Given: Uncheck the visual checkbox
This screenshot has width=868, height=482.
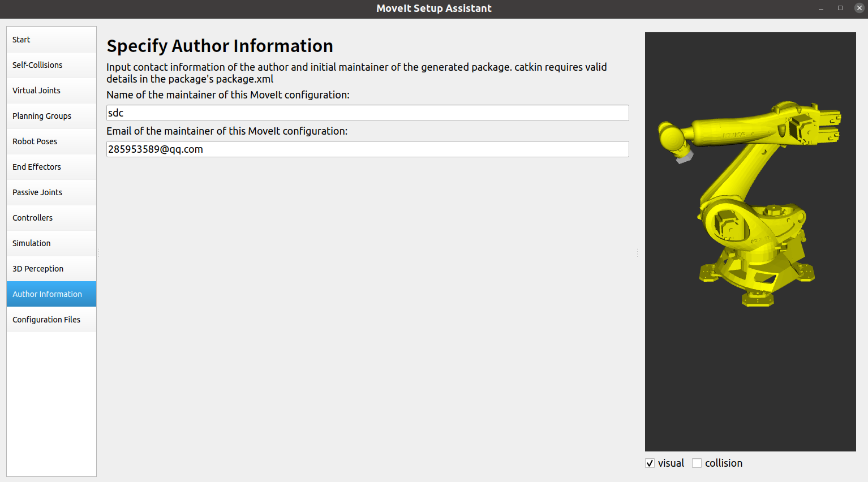Looking at the screenshot, I should tap(650, 463).
